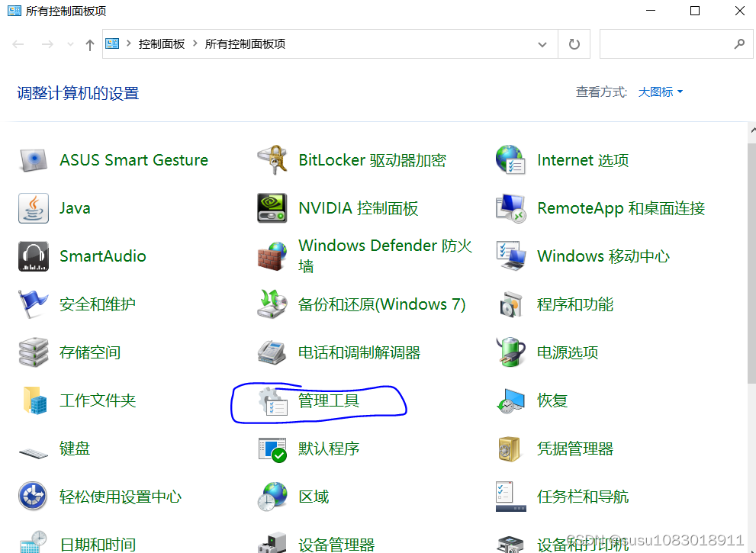The height and width of the screenshot is (553, 756).
Task: Open the 轻松使用设置中心 link
Action: pyautogui.click(x=120, y=497)
